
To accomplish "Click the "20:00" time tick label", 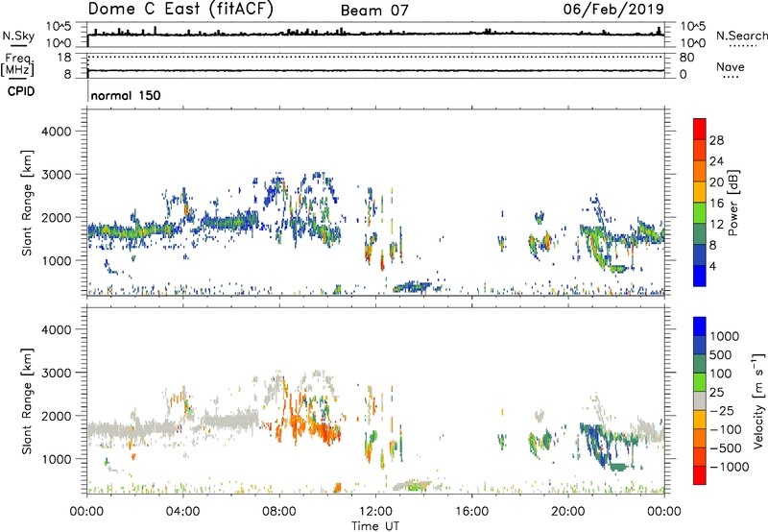I will pos(567,512).
